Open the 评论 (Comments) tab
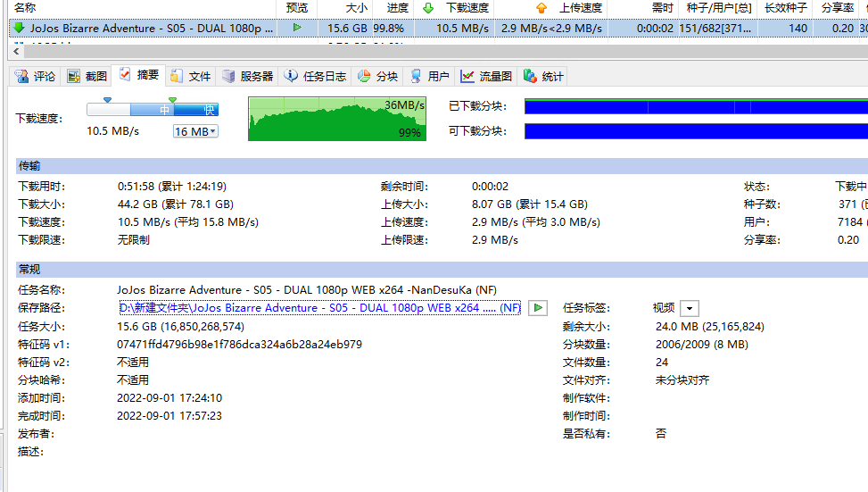This screenshot has height=492, width=868. tap(36, 77)
